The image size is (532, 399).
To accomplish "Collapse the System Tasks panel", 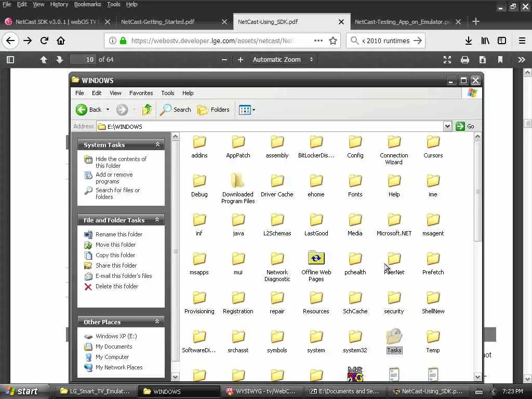I will point(158,144).
